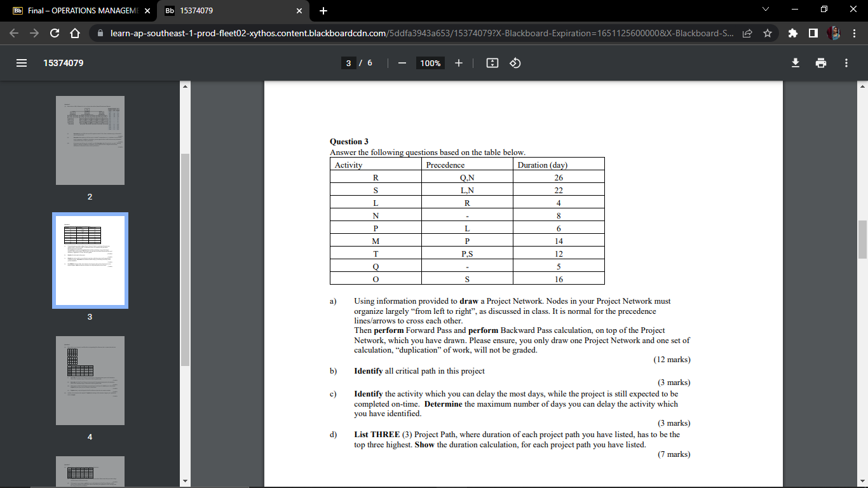Click "Answer the following questions" instruction line
This screenshot has width=868, height=488.
click(428, 152)
